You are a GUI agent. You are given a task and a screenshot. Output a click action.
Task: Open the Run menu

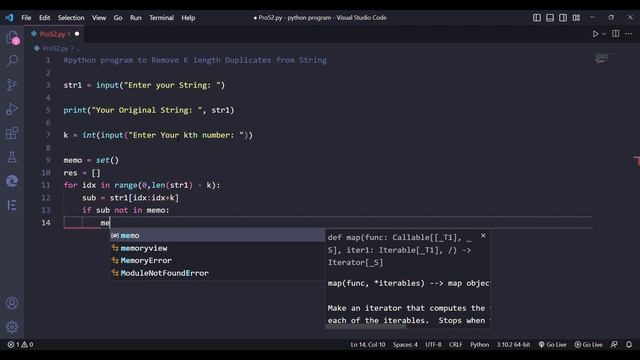(x=136, y=18)
